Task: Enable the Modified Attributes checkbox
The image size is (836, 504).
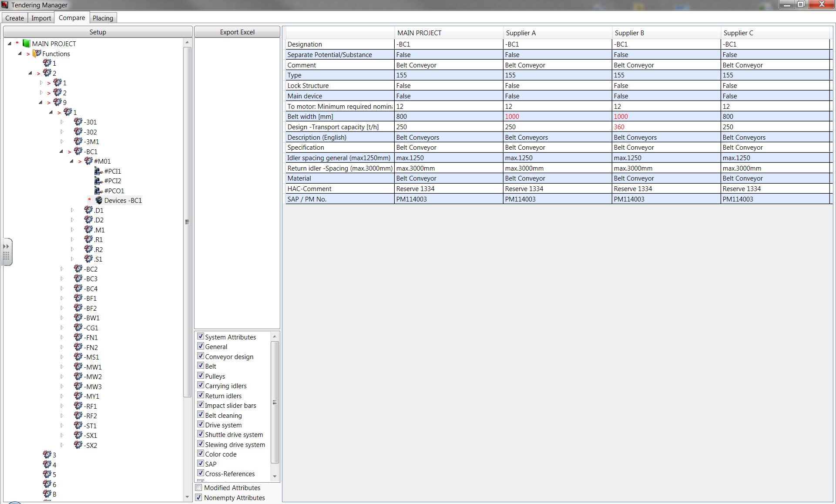Action: [x=199, y=487]
